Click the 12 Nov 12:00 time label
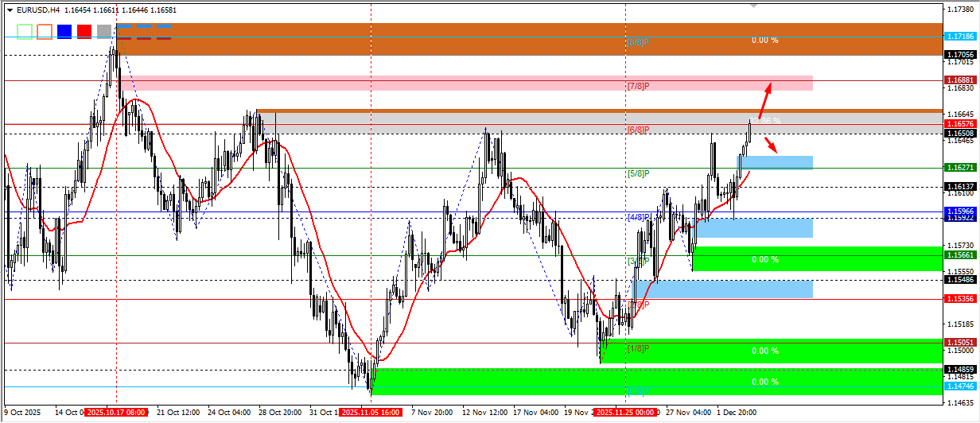This screenshot has width=980, height=423. (x=484, y=413)
